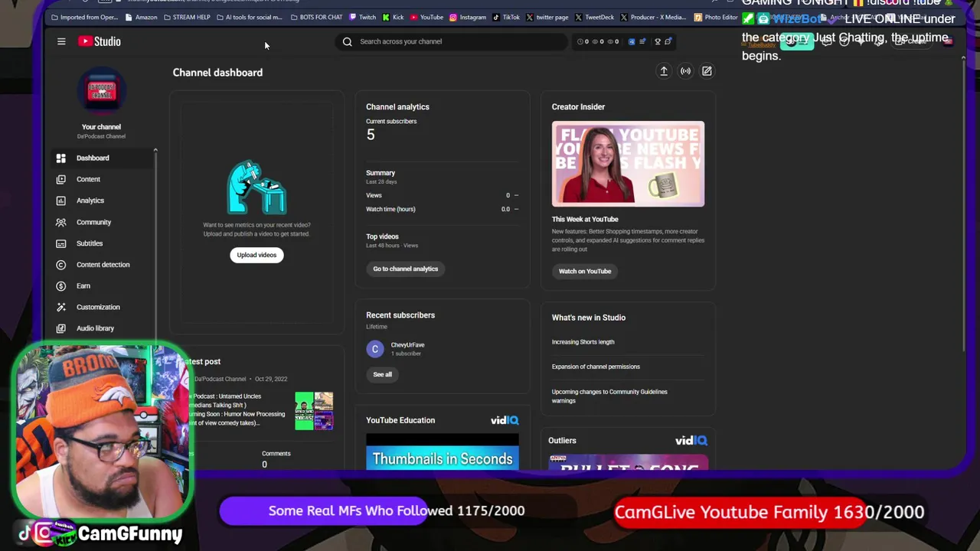Click ChevyUrFave subscriber avatar
Screen dimensions: 980x551
375,349
